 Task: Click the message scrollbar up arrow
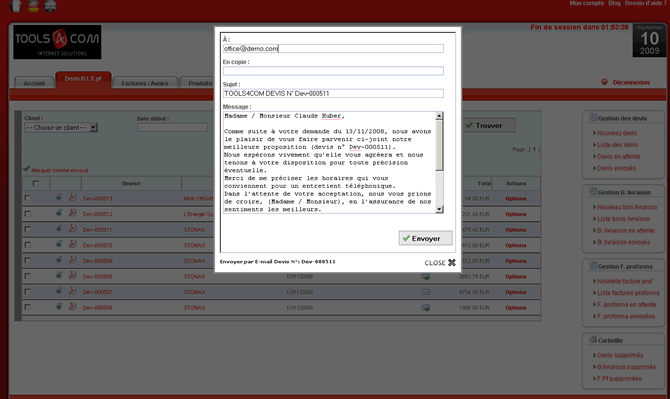(x=439, y=116)
